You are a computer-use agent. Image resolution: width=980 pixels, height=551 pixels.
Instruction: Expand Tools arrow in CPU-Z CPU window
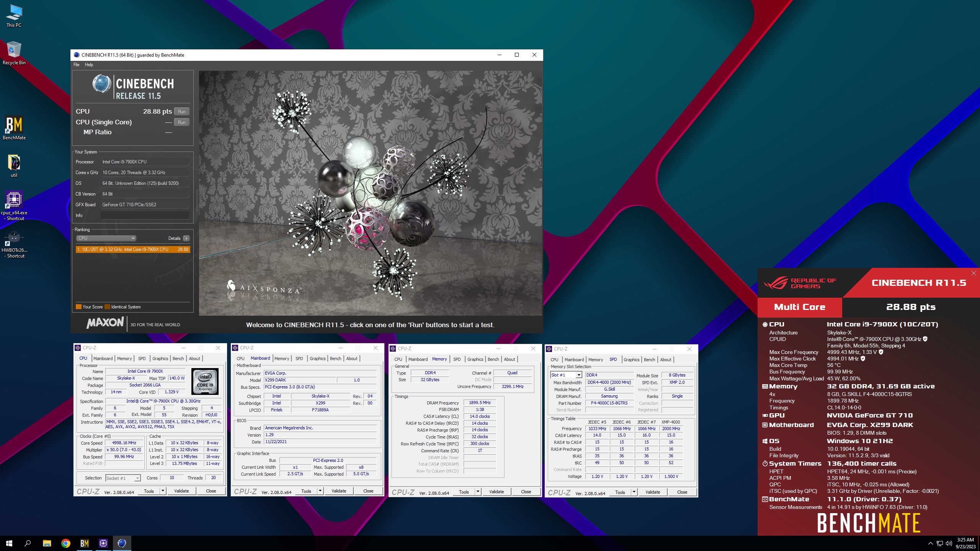(x=163, y=491)
